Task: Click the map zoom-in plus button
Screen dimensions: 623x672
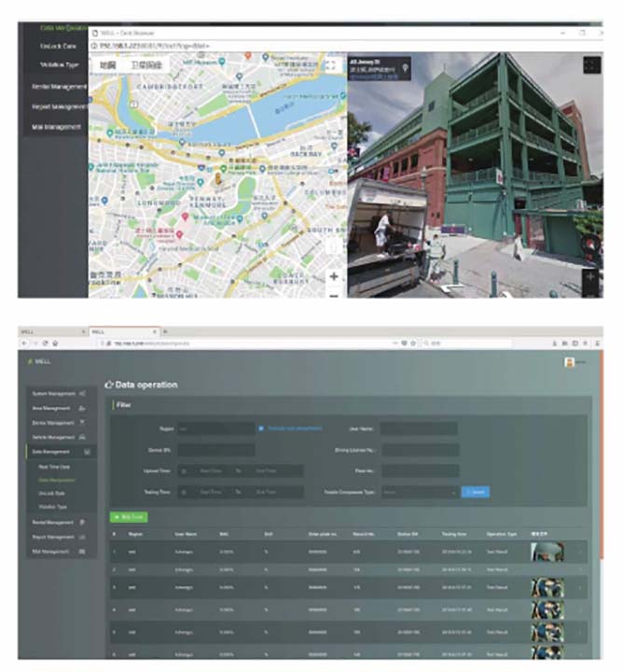Action: click(333, 276)
